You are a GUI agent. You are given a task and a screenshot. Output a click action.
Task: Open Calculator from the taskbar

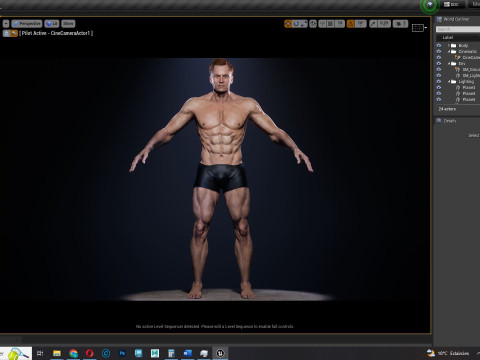pyautogui.click(x=171, y=353)
